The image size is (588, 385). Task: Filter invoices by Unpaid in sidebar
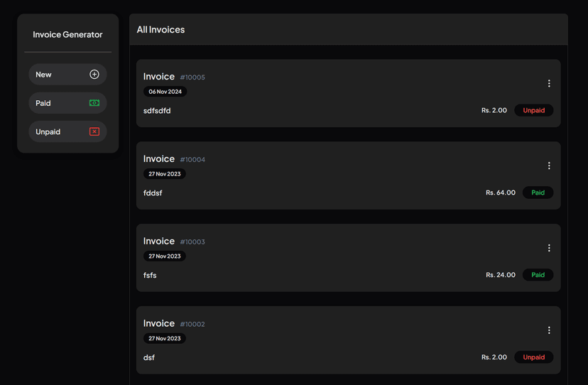click(x=67, y=131)
